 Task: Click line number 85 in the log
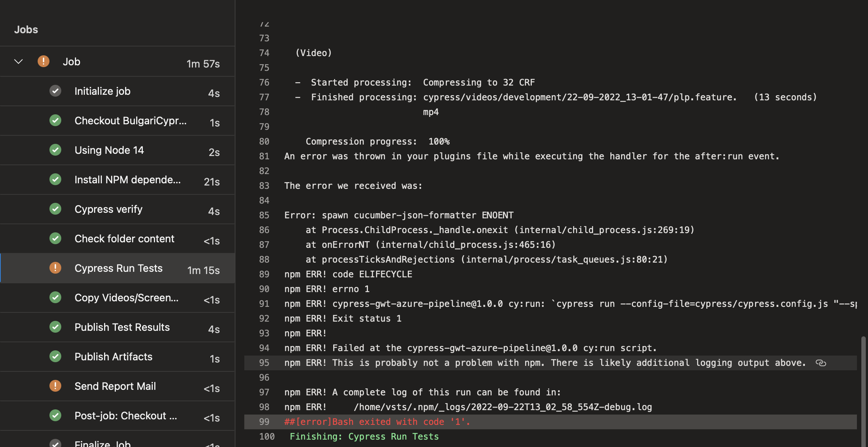coord(264,215)
